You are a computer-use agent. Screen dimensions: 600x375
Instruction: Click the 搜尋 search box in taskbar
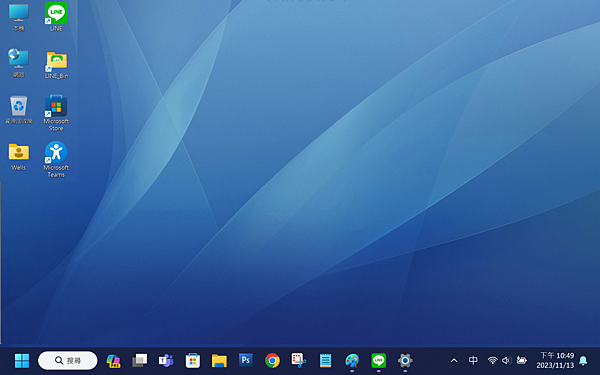tap(68, 360)
